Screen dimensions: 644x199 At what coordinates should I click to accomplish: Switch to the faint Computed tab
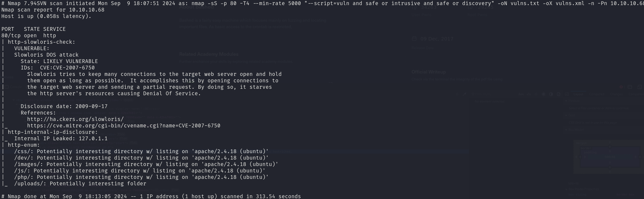pos(597,94)
